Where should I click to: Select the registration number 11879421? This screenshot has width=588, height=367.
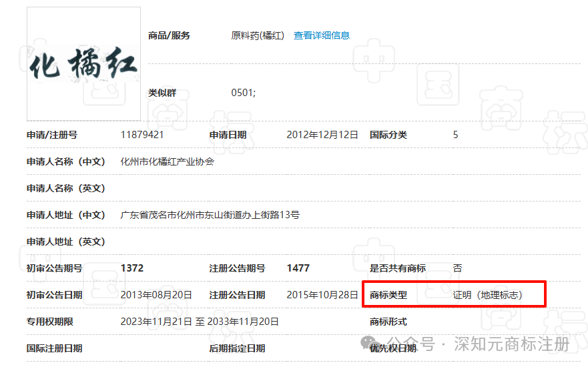click(142, 135)
